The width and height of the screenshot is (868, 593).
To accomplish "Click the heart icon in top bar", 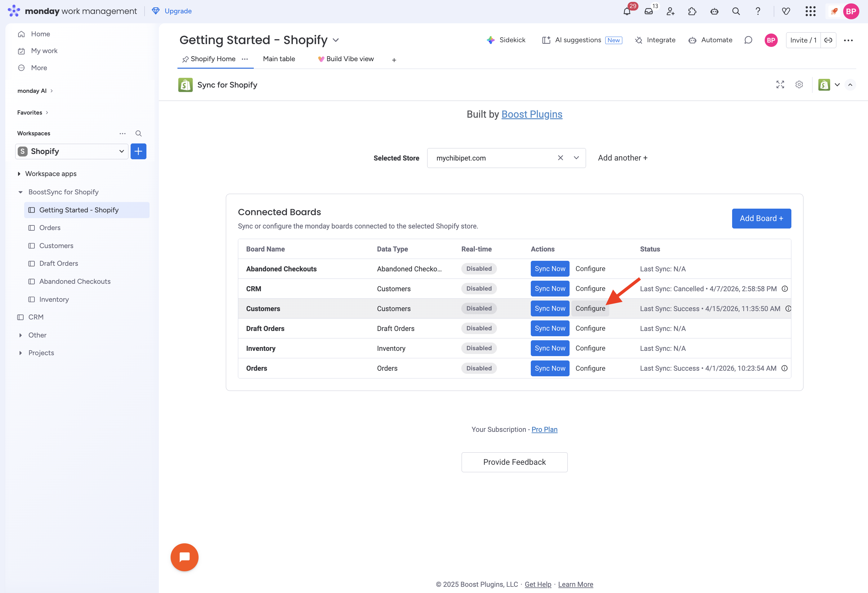I will pos(786,11).
